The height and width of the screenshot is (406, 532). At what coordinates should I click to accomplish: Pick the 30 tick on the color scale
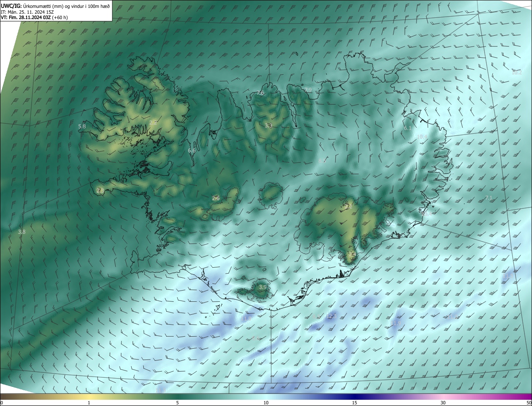pos(443,403)
